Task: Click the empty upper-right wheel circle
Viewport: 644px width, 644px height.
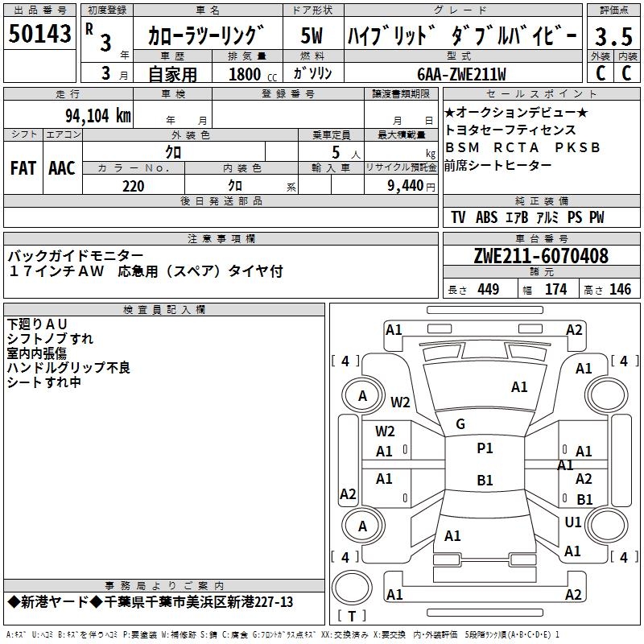Action: click(x=605, y=395)
